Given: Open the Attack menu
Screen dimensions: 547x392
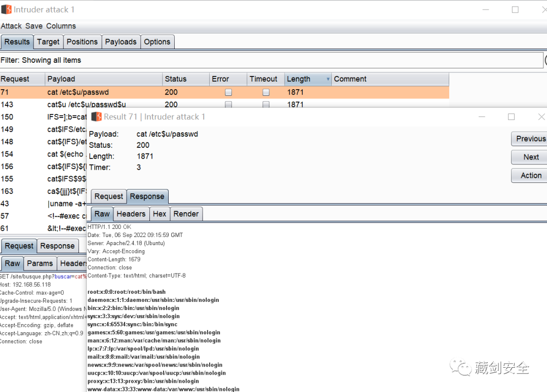Looking at the screenshot, I should tap(11, 26).
